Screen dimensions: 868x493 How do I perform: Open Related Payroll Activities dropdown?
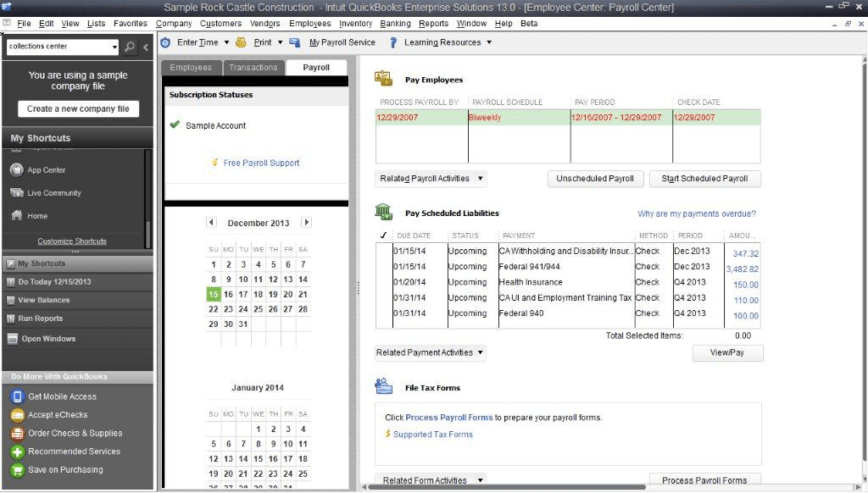[430, 179]
